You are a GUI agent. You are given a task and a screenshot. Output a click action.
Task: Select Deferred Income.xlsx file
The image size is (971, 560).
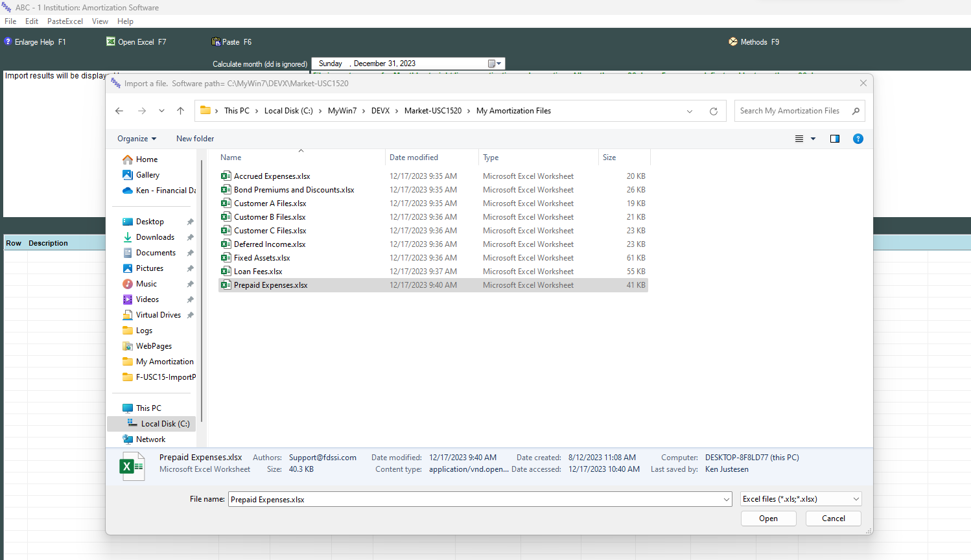(x=270, y=244)
